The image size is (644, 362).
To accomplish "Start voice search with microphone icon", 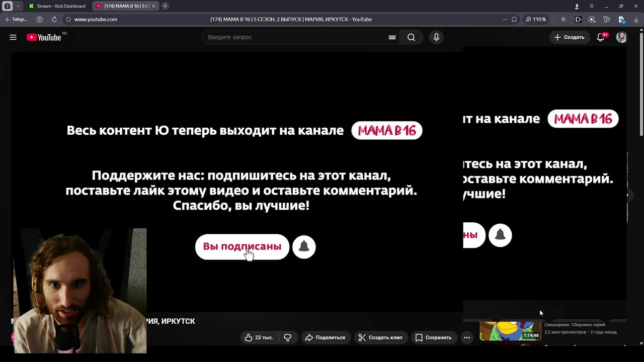I will tap(436, 37).
